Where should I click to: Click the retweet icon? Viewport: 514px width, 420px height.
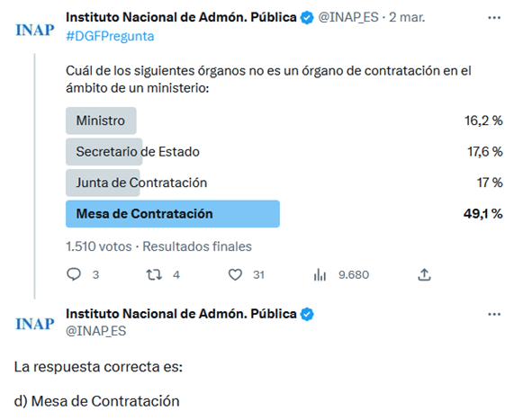(154, 274)
